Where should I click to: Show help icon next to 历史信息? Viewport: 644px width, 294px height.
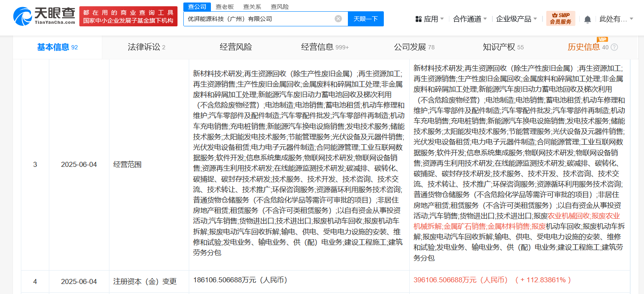coord(614,47)
